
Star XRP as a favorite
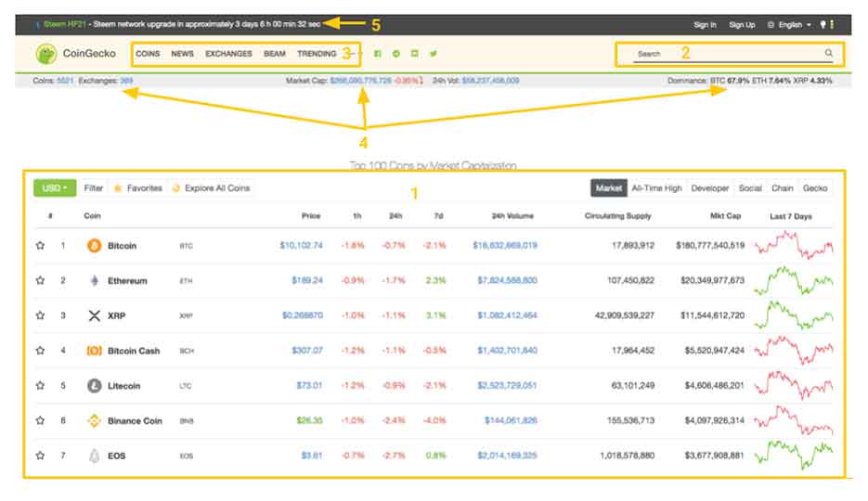[40, 315]
